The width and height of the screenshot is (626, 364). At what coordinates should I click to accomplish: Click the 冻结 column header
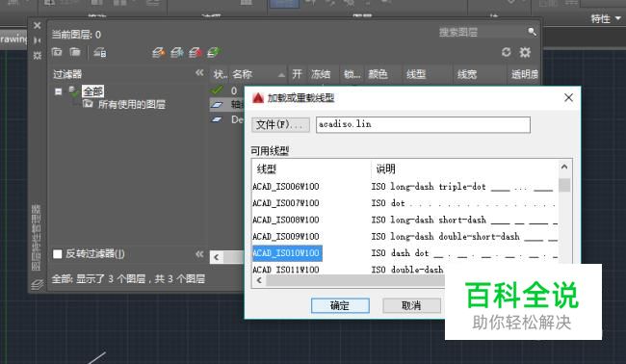coord(321,74)
